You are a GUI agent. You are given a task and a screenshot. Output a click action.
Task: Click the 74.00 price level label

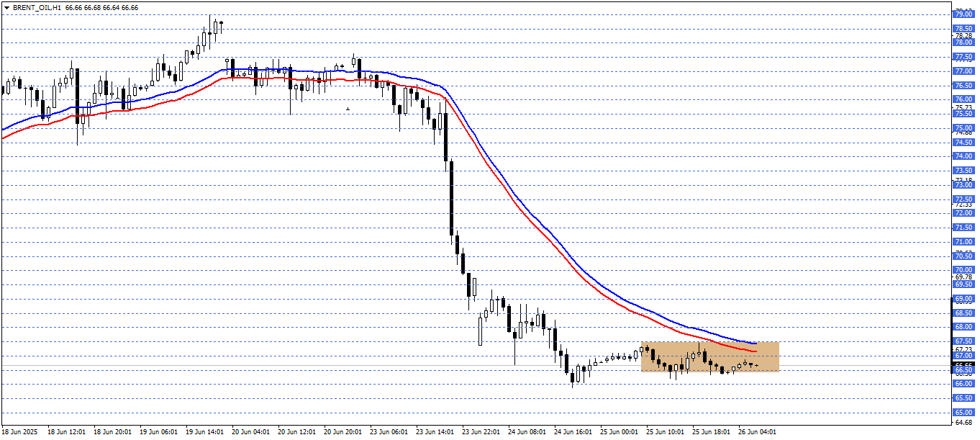coord(963,156)
